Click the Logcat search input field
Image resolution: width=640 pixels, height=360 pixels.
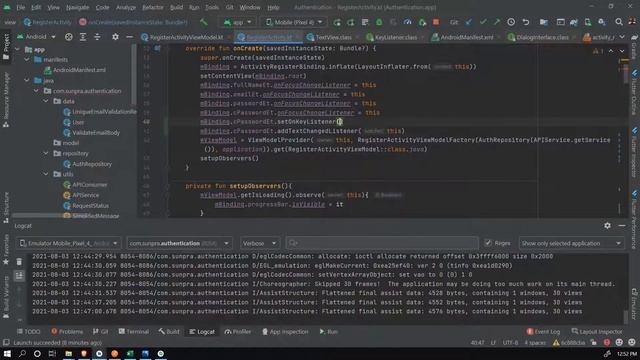pyautogui.click(x=382, y=243)
